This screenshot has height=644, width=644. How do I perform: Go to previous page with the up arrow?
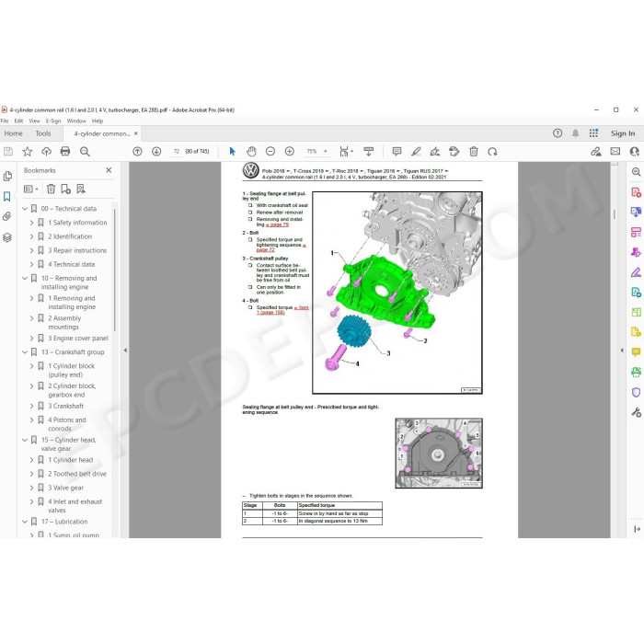click(x=137, y=152)
